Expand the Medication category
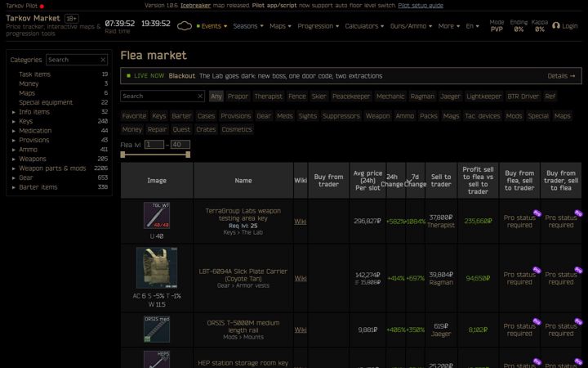The image size is (588, 368). tap(14, 131)
